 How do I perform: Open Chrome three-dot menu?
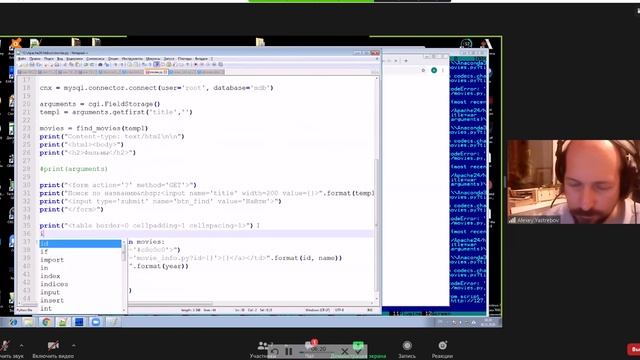point(443,70)
